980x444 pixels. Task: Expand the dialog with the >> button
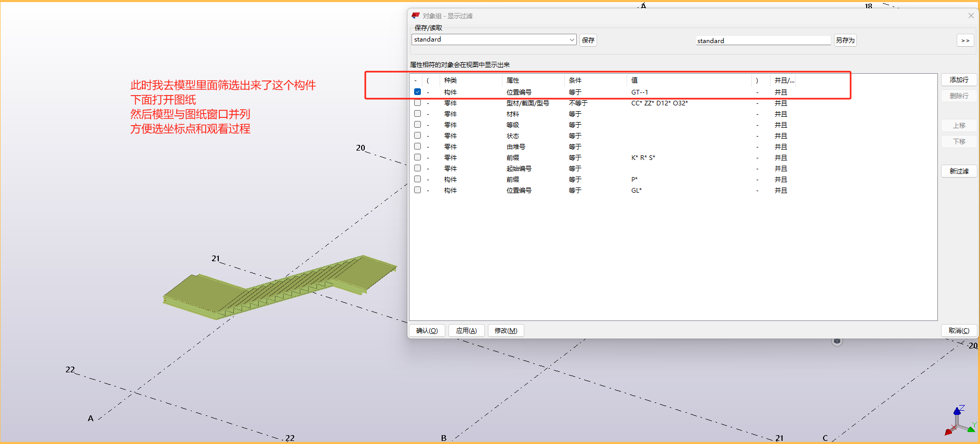965,41
